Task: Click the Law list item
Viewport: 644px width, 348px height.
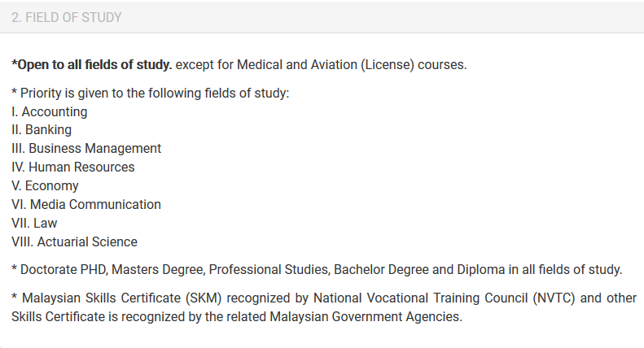Action: tap(34, 224)
